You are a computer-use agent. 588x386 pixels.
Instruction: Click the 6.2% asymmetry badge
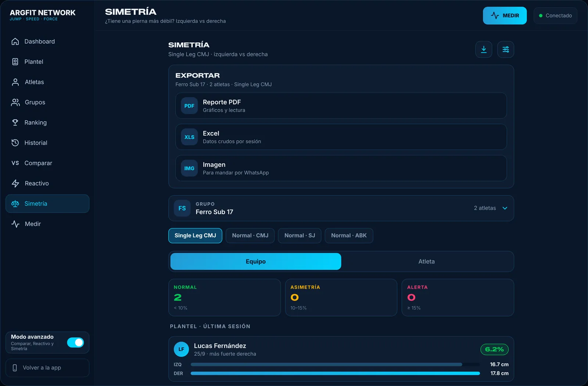494,349
